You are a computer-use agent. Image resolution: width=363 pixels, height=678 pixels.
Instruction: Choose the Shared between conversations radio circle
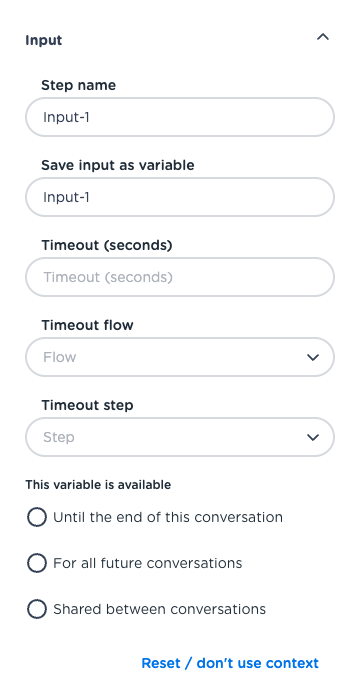pyautogui.click(x=37, y=609)
